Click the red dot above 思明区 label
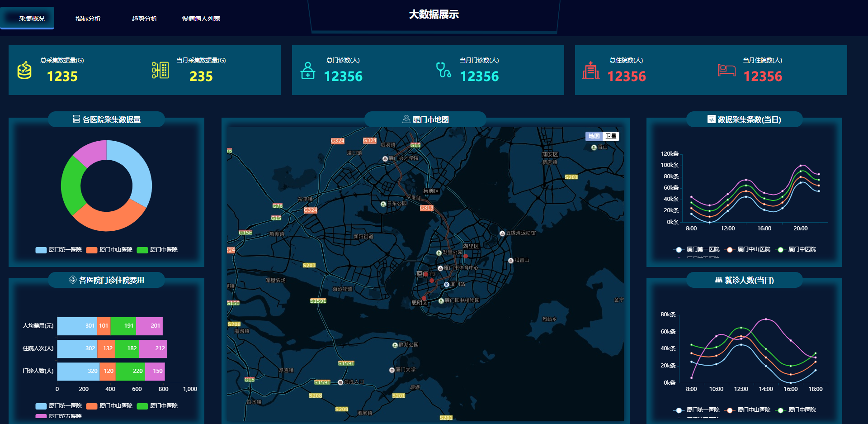 [x=424, y=298]
